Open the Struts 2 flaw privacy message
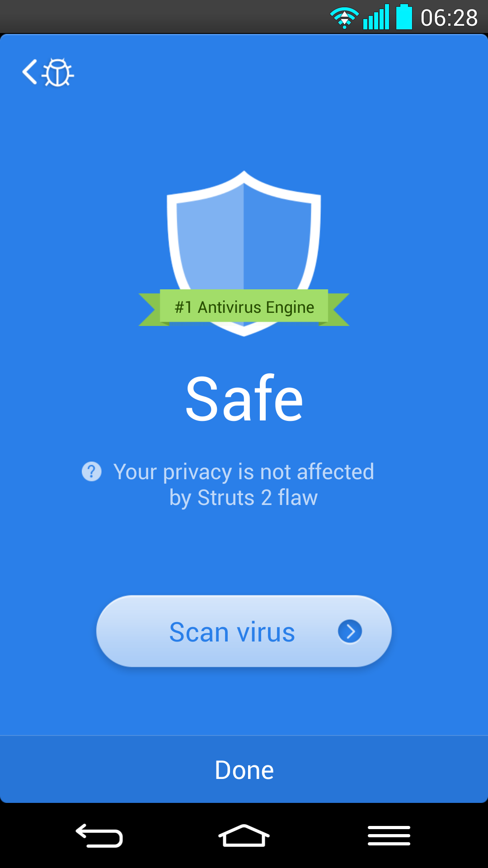This screenshot has width=488, height=868. 244,485
